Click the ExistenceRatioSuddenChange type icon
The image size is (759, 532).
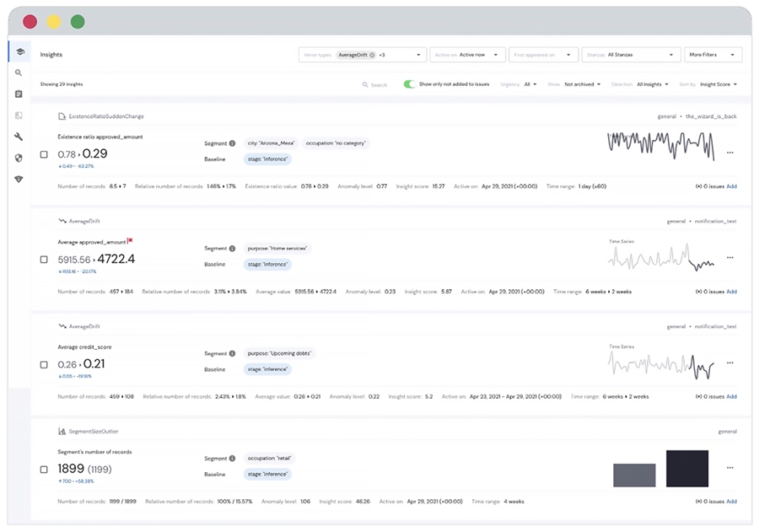click(62, 116)
